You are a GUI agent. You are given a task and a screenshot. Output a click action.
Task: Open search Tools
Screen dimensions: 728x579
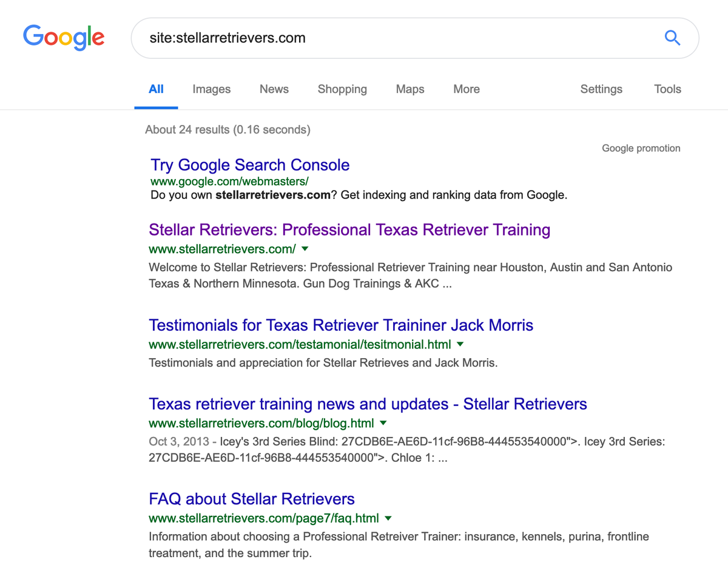click(667, 89)
